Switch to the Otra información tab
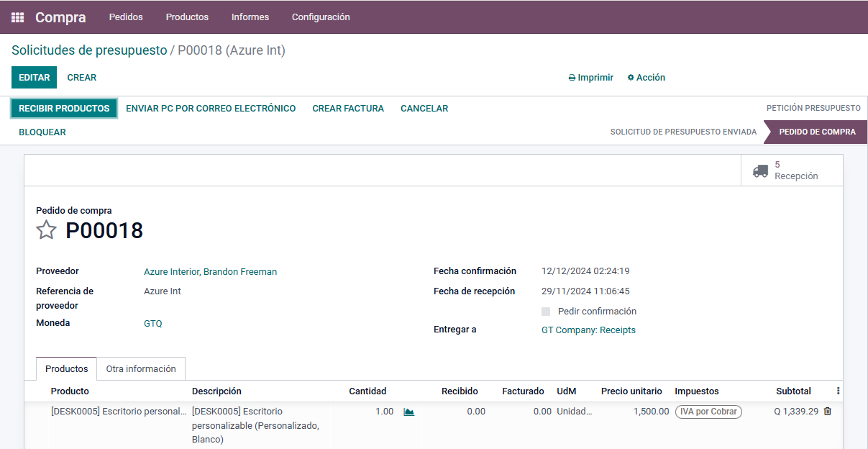Screen dimensions: 868x449 [x=141, y=368]
